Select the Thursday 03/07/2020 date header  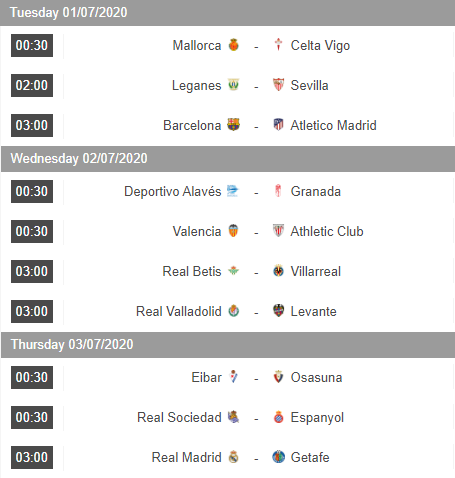(x=227, y=345)
